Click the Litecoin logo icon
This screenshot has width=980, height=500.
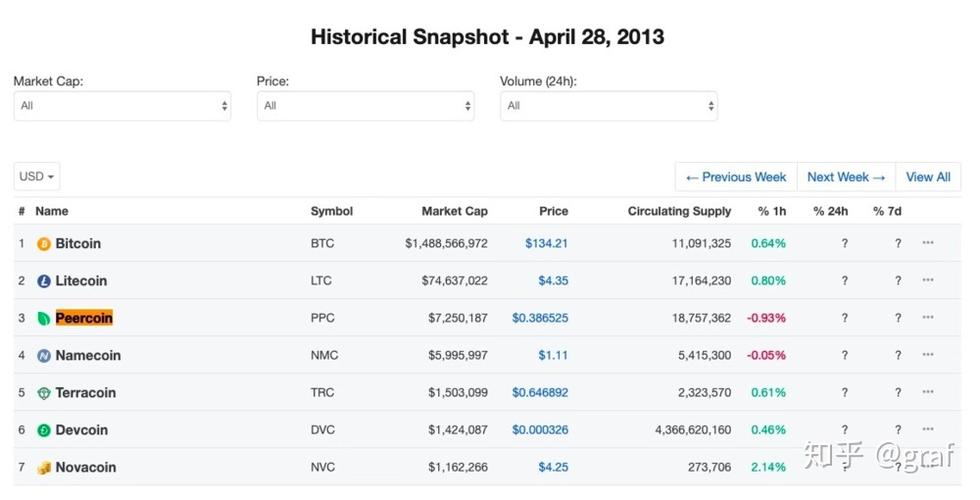click(x=44, y=281)
